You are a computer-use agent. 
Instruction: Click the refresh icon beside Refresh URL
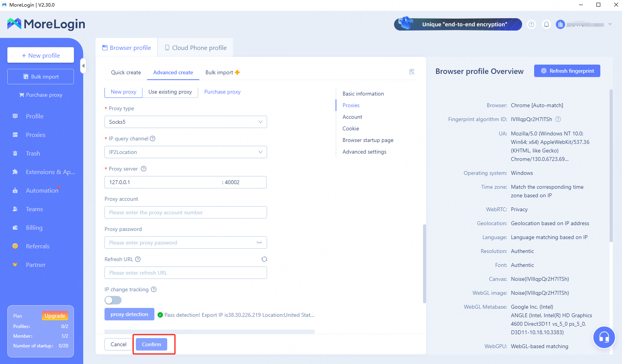(x=264, y=259)
